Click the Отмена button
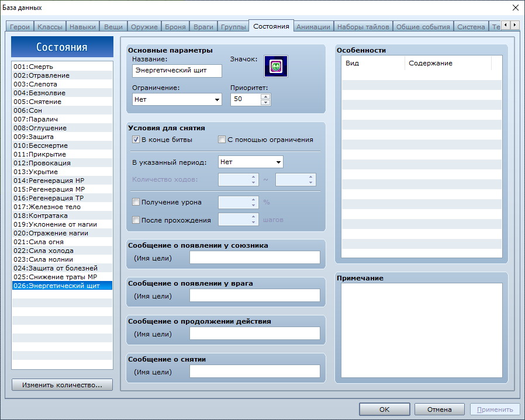Image resolution: width=525 pixels, height=420 pixels. [439, 409]
